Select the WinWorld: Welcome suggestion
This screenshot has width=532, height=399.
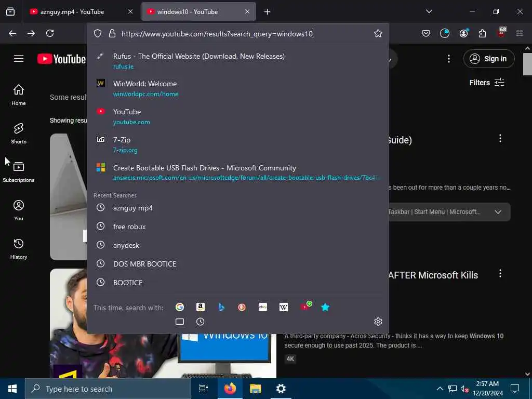(237, 88)
